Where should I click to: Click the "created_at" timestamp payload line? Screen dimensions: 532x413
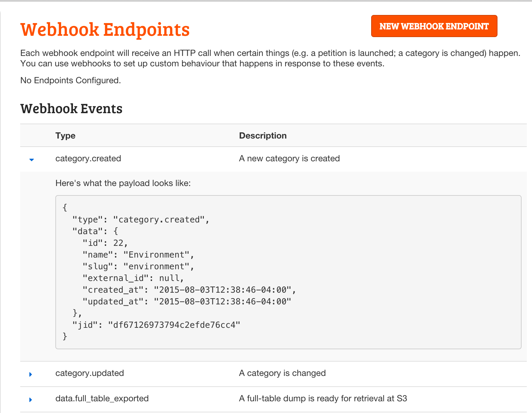[x=189, y=290]
